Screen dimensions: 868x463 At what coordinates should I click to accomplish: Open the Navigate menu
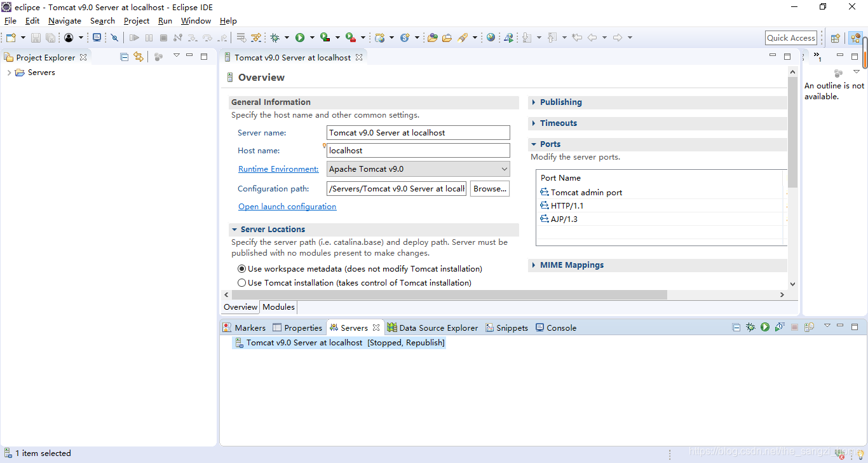point(65,21)
